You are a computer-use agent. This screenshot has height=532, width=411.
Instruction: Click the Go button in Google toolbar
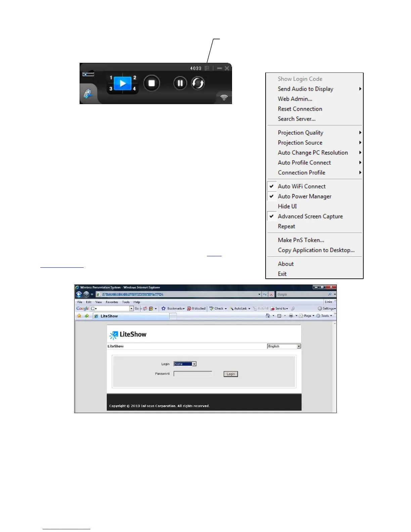[137, 308]
